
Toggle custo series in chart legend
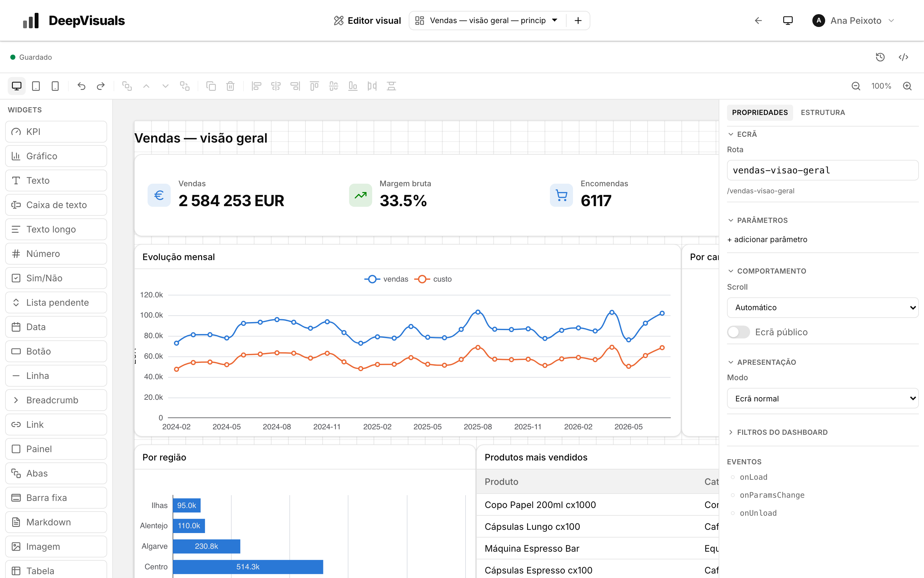point(433,279)
